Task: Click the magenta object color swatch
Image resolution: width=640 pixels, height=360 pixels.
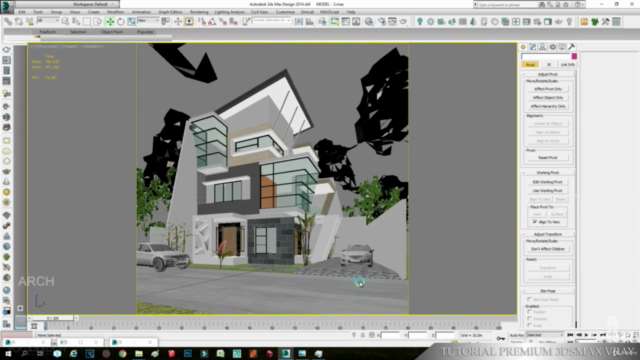Action: [574, 56]
